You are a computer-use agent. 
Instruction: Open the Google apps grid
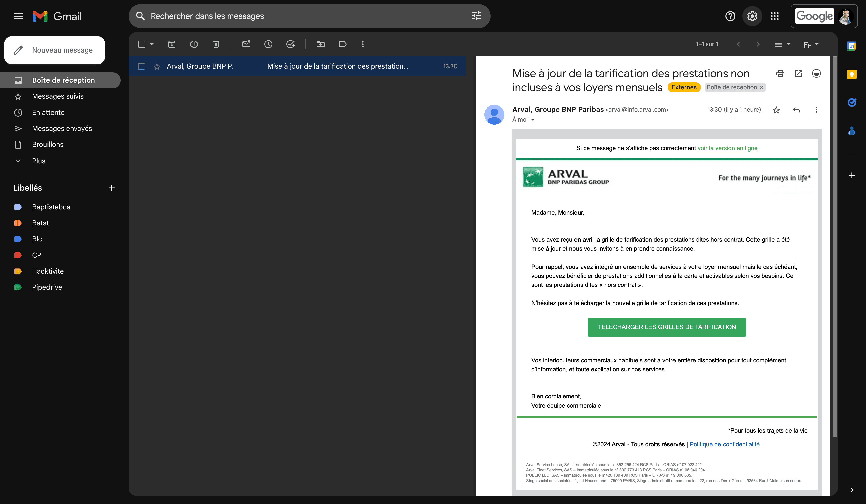[774, 16]
